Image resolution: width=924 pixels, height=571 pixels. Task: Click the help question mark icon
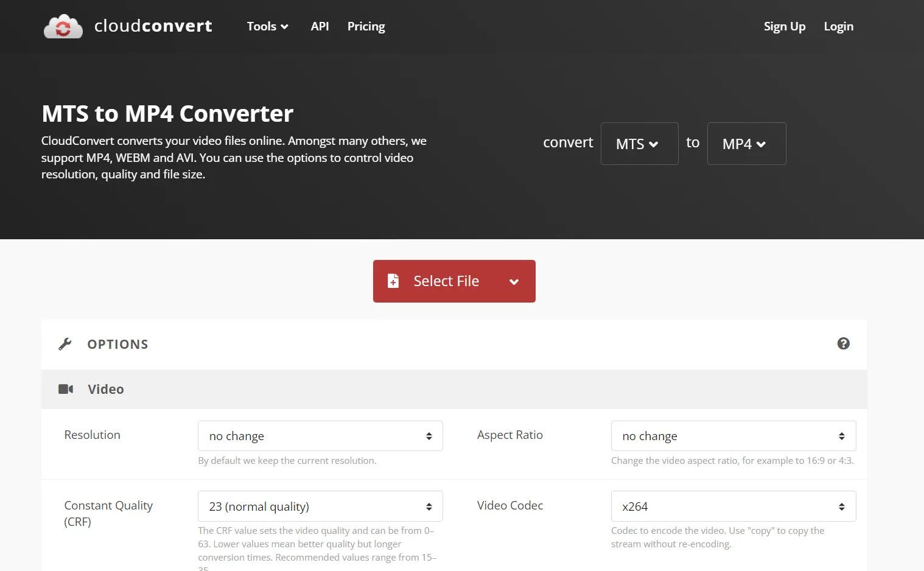click(843, 343)
